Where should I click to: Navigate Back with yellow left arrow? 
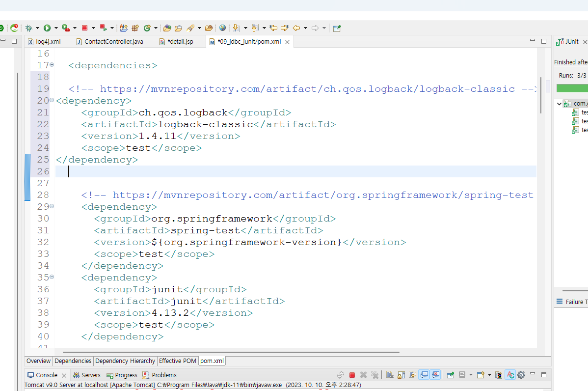(296, 28)
